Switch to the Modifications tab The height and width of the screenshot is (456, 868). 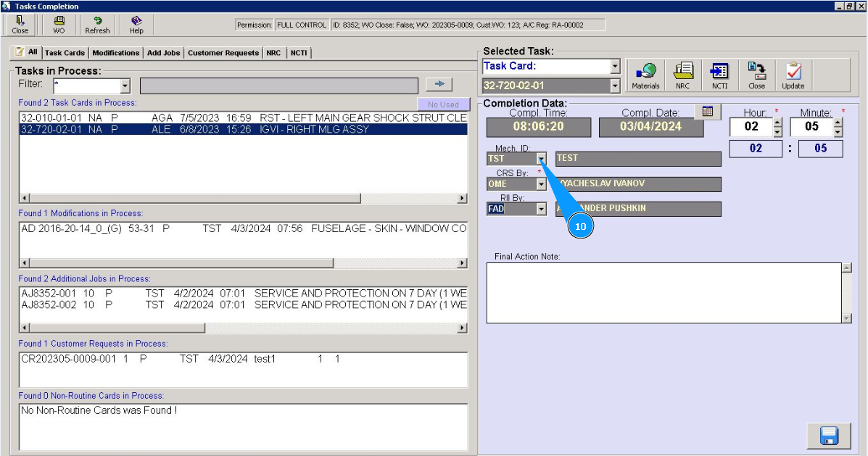116,53
